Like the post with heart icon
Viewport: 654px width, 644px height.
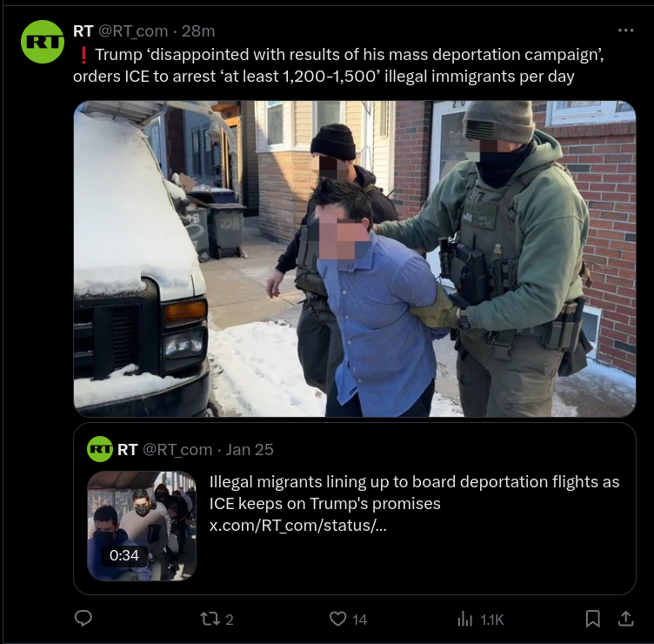click(x=337, y=619)
